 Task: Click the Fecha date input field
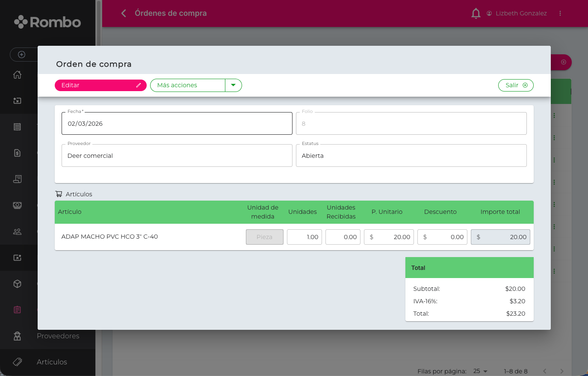click(x=177, y=124)
